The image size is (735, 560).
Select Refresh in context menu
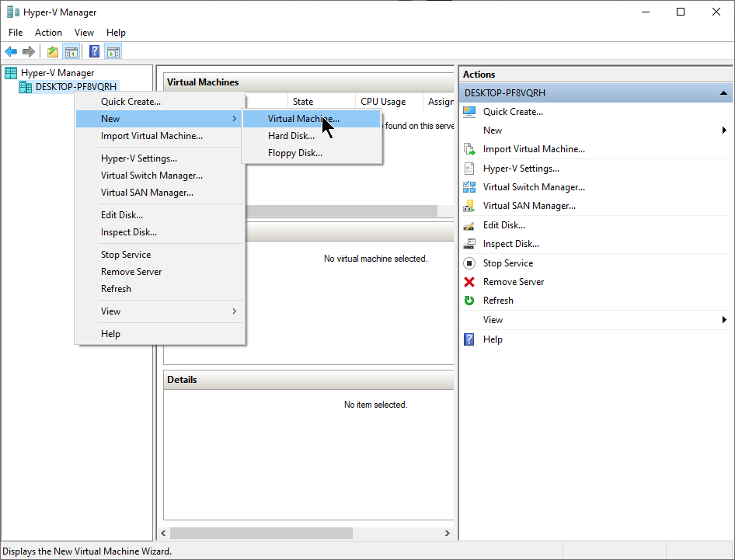click(x=160, y=289)
